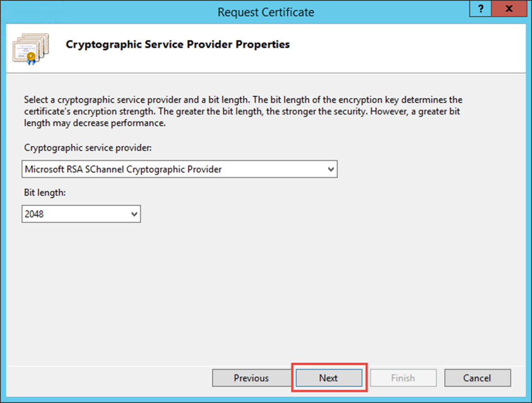
Task: Expand the cryptographic service provider arrow
Action: pos(331,169)
